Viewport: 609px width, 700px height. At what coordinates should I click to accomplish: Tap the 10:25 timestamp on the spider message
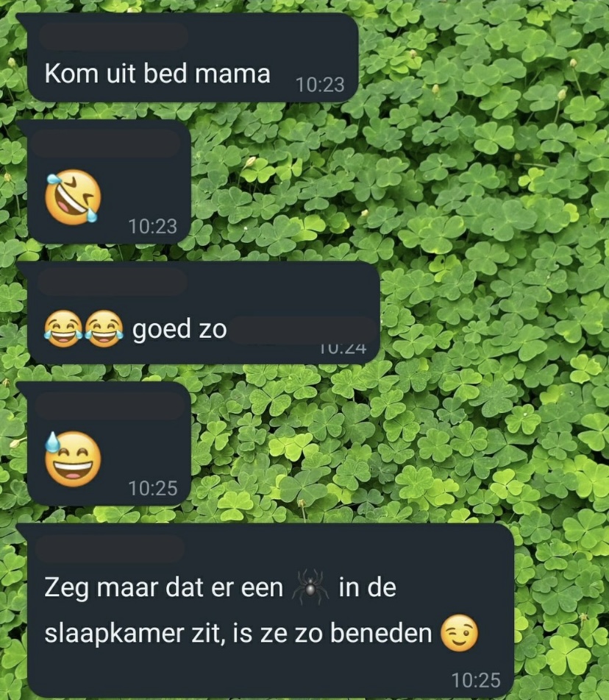pyautogui.click(x=476, y=680)
